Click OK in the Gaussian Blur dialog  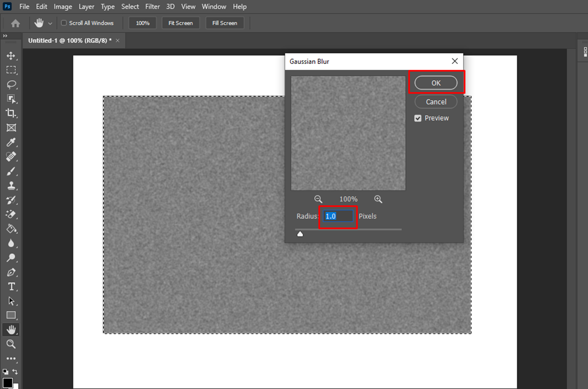(x=436, y=83)
